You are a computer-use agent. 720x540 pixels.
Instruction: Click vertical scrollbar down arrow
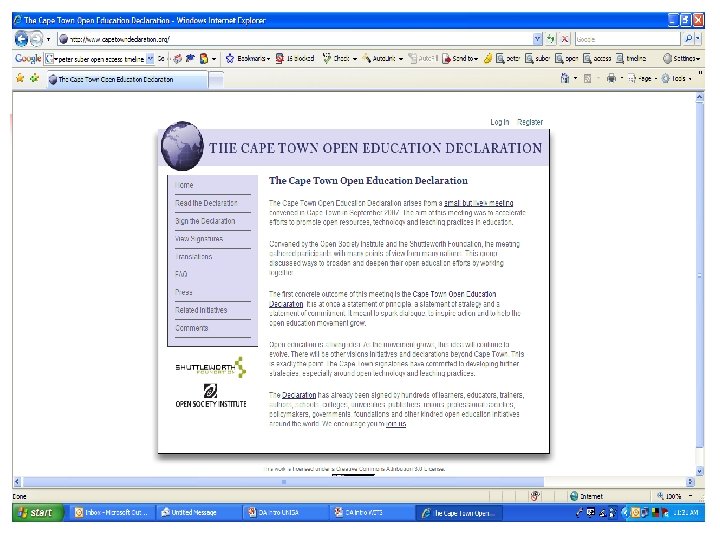[x=699, y=471]
